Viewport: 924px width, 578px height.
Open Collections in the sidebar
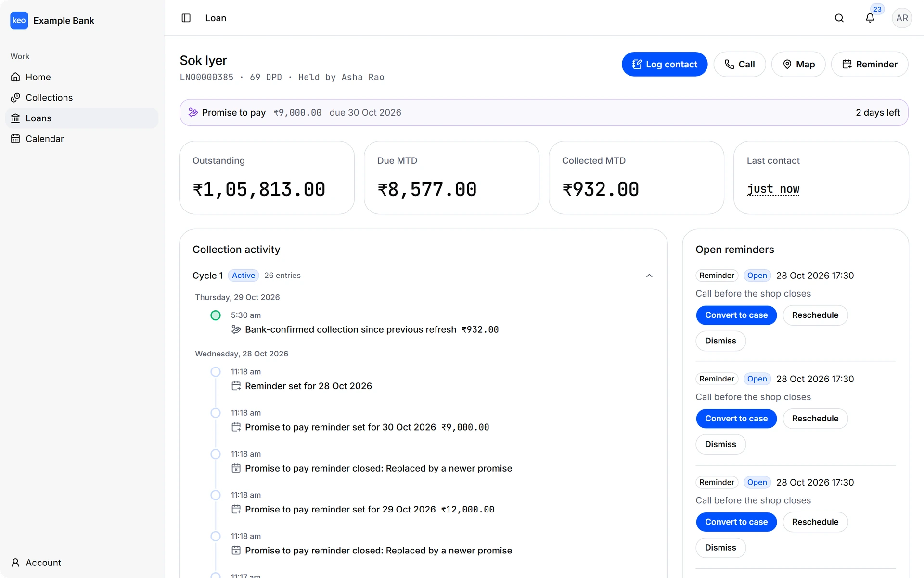pos(82,98)
